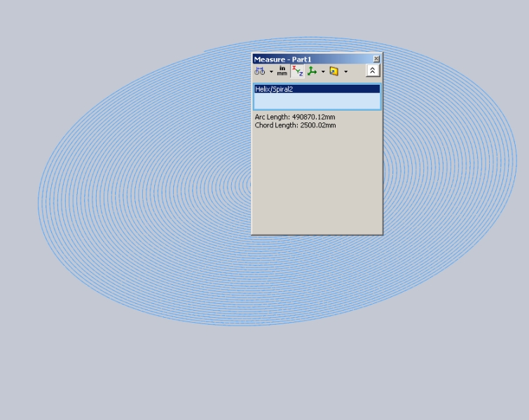This screenshot has width=529, height=420.
Task: Click the spiral's outer free end at top
Action: [205, 51]
